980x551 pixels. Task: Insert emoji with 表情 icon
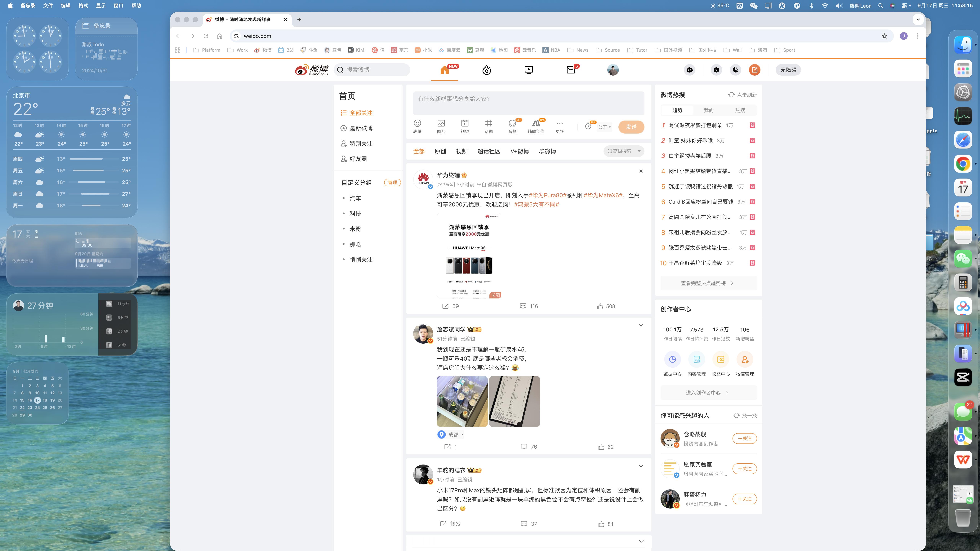pyautogui.click(x=417, y=127)
